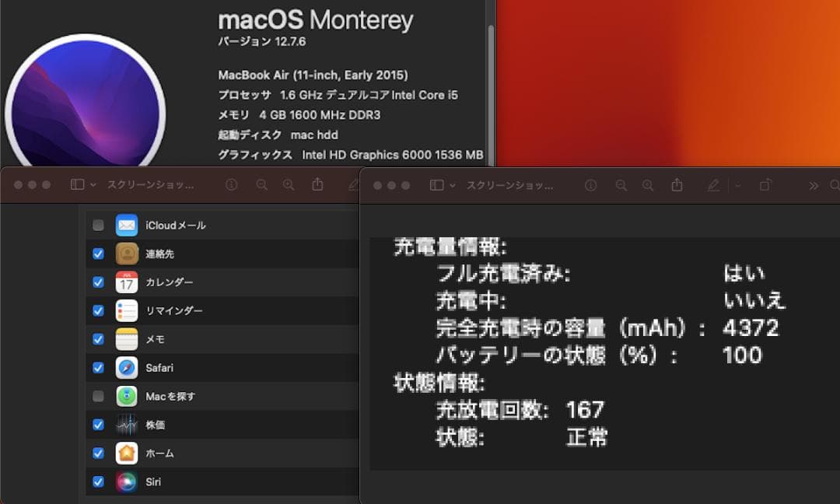Enable the iCloudメール checkbox
Image resolution: width=840 pixels, height=504 pixels.
tap(99, 225)
